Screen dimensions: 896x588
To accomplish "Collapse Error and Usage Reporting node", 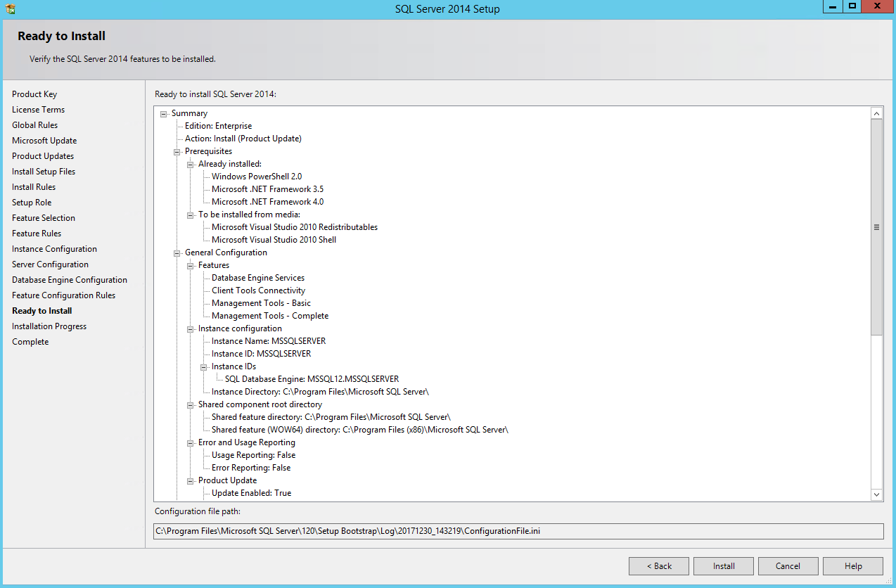I will (x=190, y=442).
